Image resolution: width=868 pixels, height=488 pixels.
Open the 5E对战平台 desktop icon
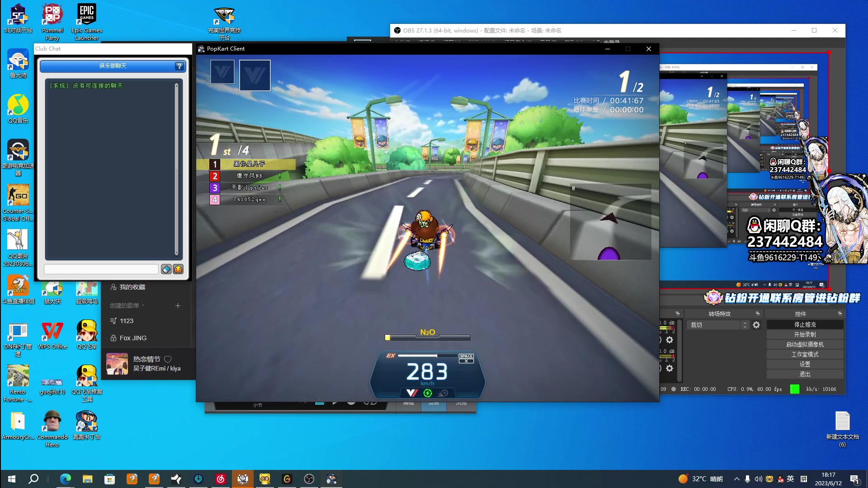click(18, 19)
